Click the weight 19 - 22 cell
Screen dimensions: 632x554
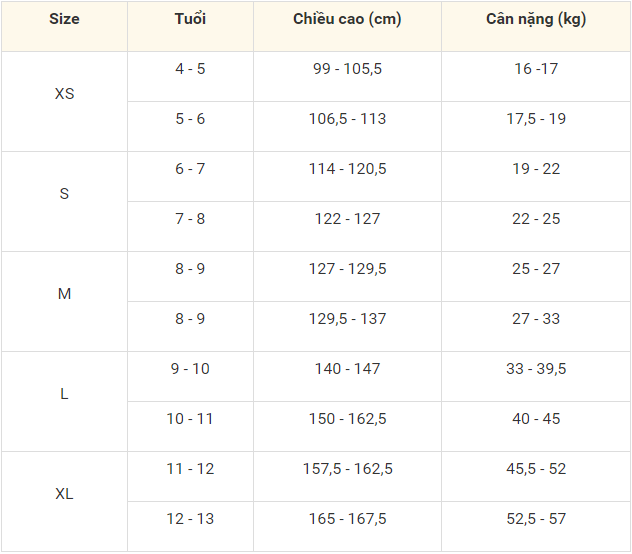pos(536,169)
